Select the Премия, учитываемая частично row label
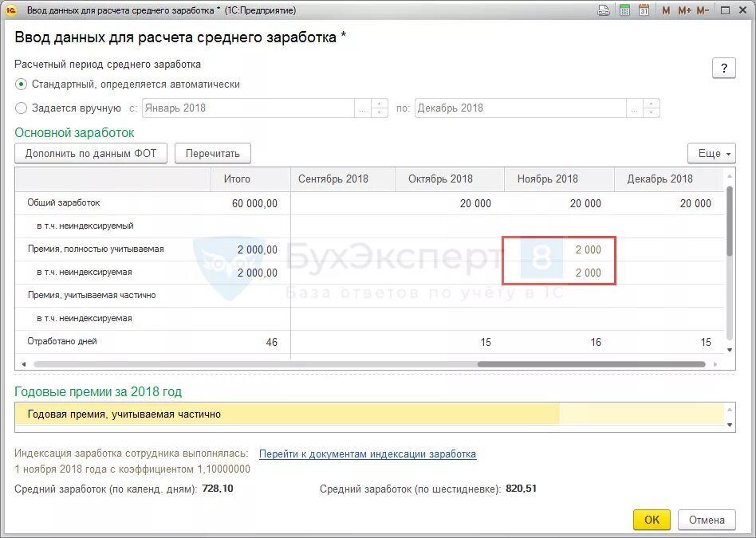Image resolution: width=756 pixels, height=538 pixels. (x=92, y=295)
